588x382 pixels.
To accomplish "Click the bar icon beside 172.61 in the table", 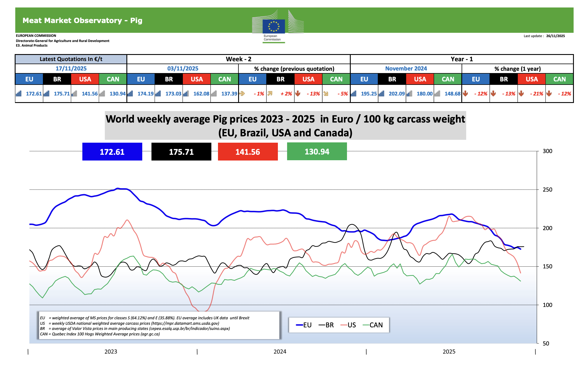I will (x=19, y=93).
